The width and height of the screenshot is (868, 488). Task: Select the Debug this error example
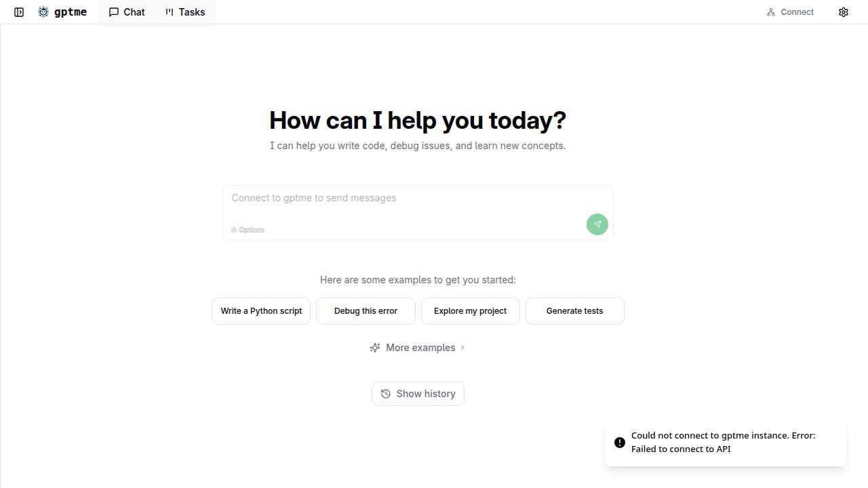(x=366, y=311)
